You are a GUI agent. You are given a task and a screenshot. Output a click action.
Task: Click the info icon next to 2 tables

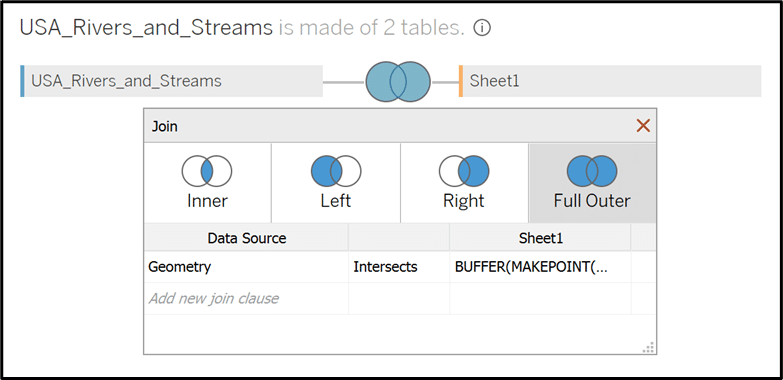coord(482,28)
